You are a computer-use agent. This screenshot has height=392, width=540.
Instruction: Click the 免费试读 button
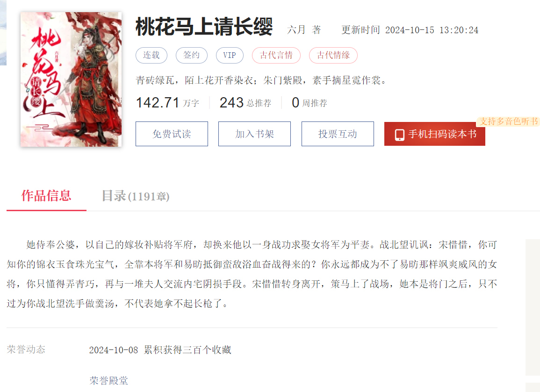tap(172, 134)
